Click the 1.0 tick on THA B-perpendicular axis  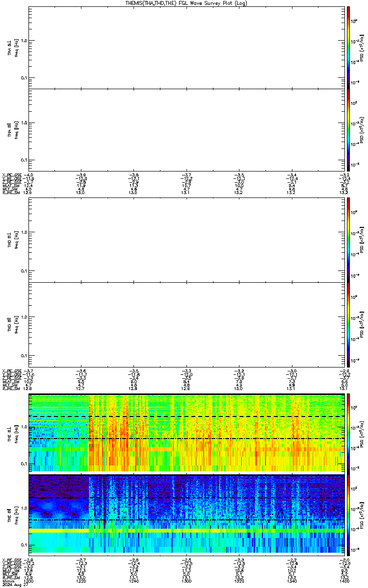click(x=25, y=41)
